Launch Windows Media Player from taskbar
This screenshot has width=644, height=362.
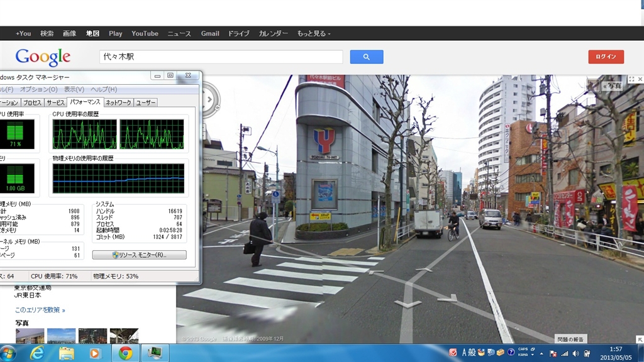pos(95,353)
